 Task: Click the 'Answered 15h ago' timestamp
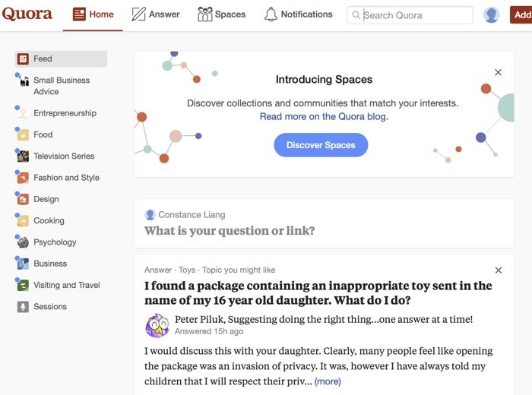click(x=209, y=331)
